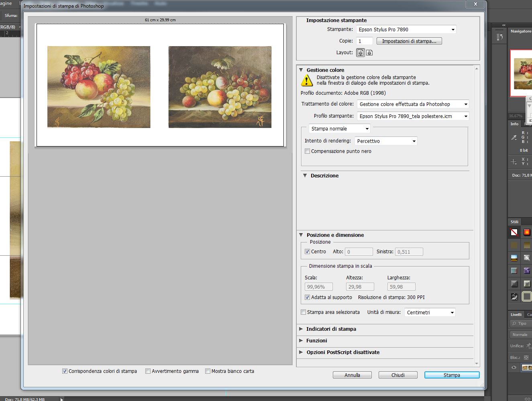Image resolution: width=532 pixels, height=401 pixels.
Task: Apply the dark gray bevel style in Stili
Action: pos(514,284)
